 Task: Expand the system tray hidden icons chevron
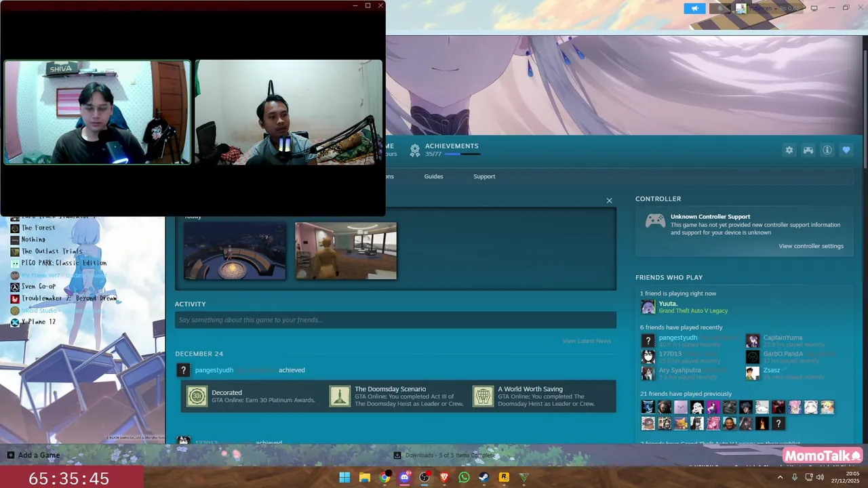tap(780, 477)
